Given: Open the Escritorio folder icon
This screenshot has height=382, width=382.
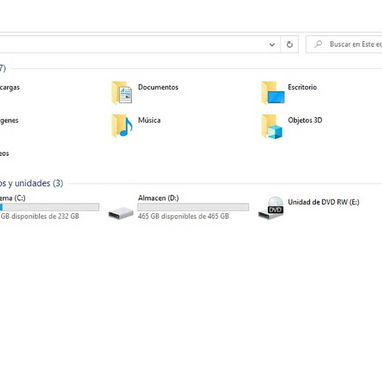Looking at the screenshot, I should pyautogui.click(x=273, y=92).
